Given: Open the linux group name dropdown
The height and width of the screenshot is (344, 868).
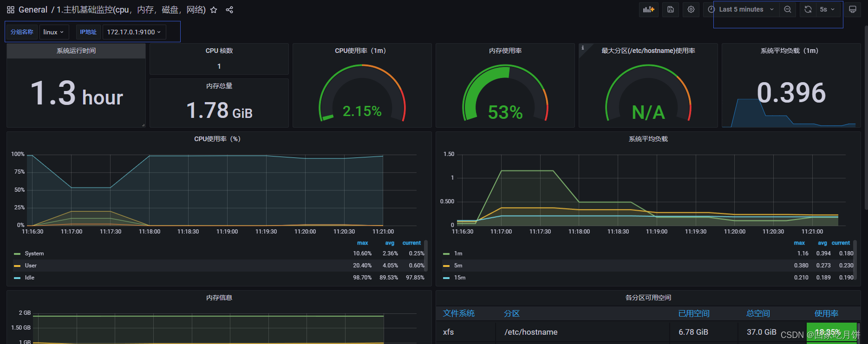Looking at the screenshot, I should click(x=54, y=32).
